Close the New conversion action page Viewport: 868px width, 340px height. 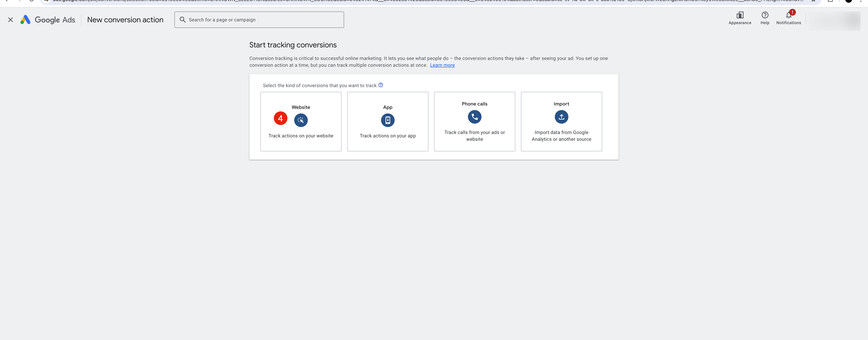11,20
